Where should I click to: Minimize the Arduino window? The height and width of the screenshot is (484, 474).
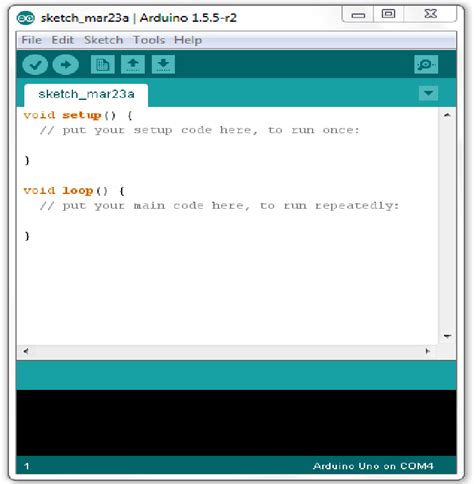coord(358,14)
